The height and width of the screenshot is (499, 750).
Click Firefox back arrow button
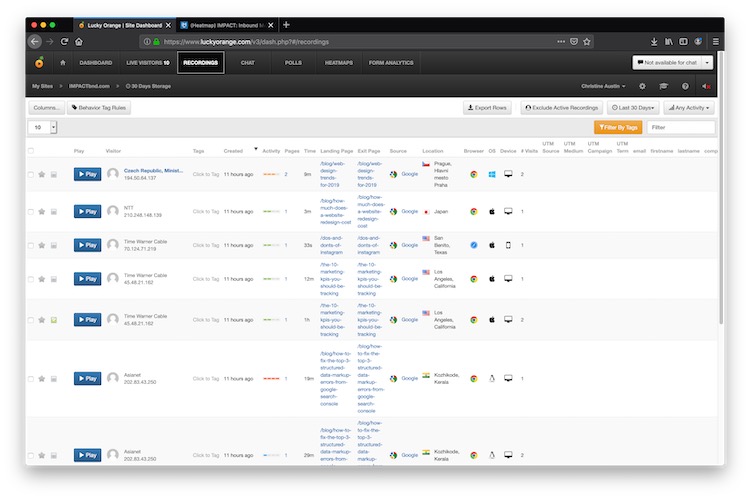pos(34,42)
